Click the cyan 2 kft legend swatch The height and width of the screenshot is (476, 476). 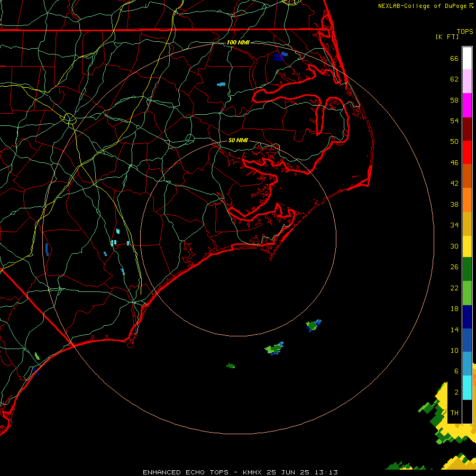pos(467,388)
